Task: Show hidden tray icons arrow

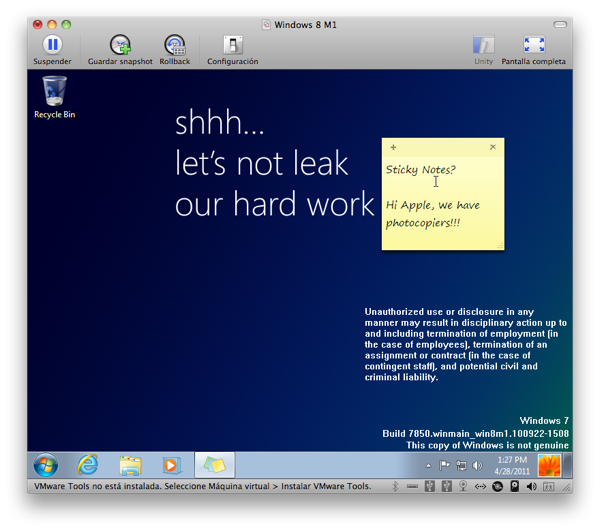Action: tap(429, 466)
